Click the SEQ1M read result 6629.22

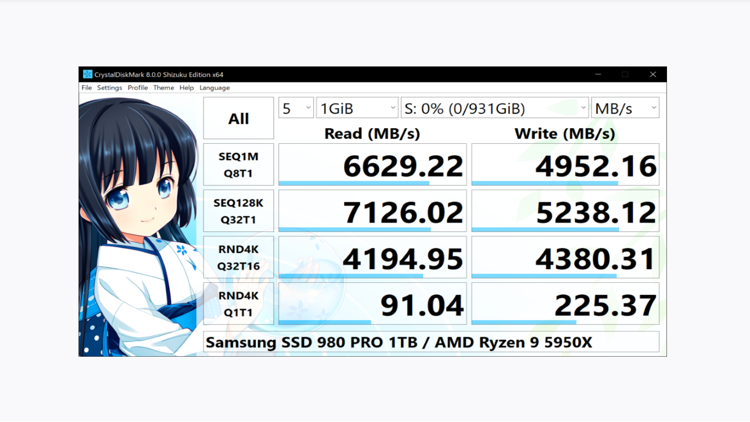[x=372, y=165]
